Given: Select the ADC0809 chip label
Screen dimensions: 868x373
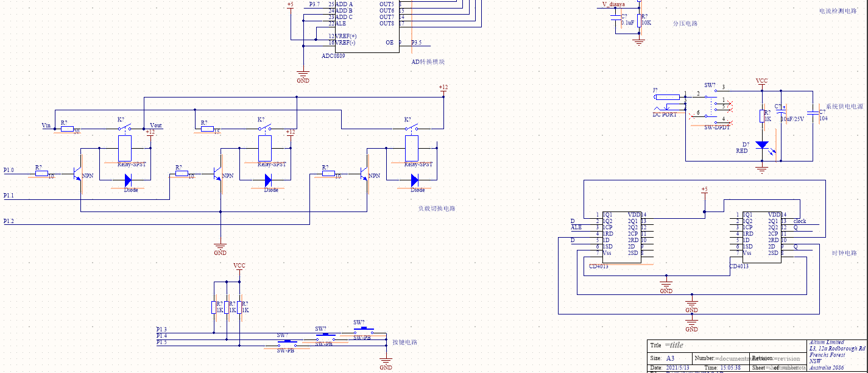Looking at the screenshot, I should (333, 55).
